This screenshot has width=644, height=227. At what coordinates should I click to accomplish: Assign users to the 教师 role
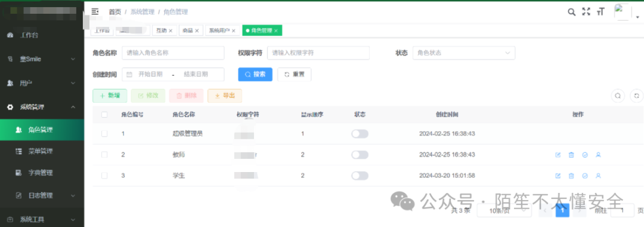click(599, 155)
